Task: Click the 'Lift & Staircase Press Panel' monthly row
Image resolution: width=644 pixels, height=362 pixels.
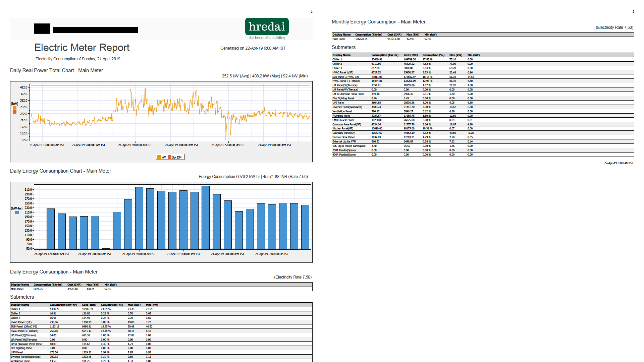Action: click(483, 94)
